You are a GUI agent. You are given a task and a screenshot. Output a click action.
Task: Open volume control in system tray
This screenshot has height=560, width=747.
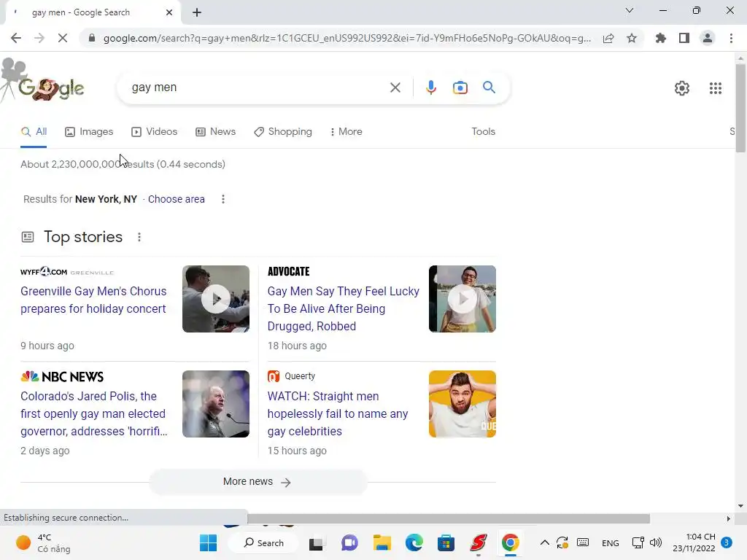[x=657, y=542]
